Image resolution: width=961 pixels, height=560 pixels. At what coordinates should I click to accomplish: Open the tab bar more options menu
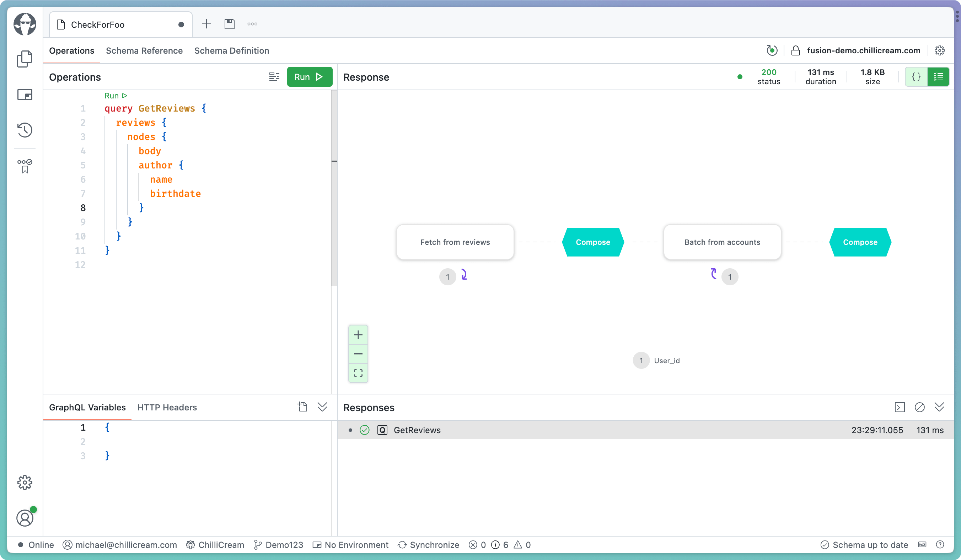(x=252, y=24)
